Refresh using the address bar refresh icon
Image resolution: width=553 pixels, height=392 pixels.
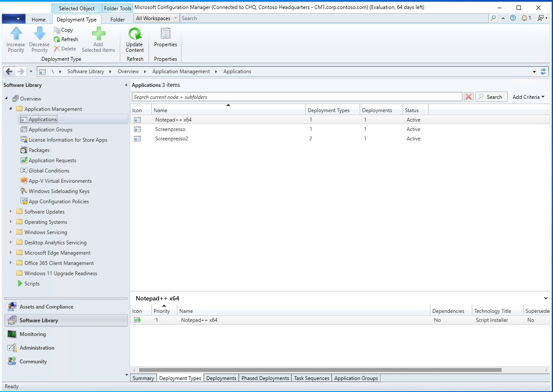pyautogui.click(x=544, y=71)
